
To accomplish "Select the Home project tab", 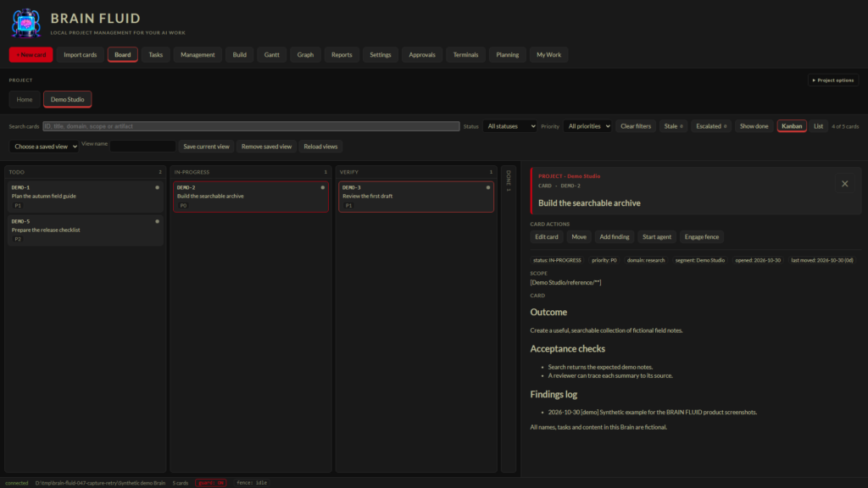I will click(x=25, y=100).
